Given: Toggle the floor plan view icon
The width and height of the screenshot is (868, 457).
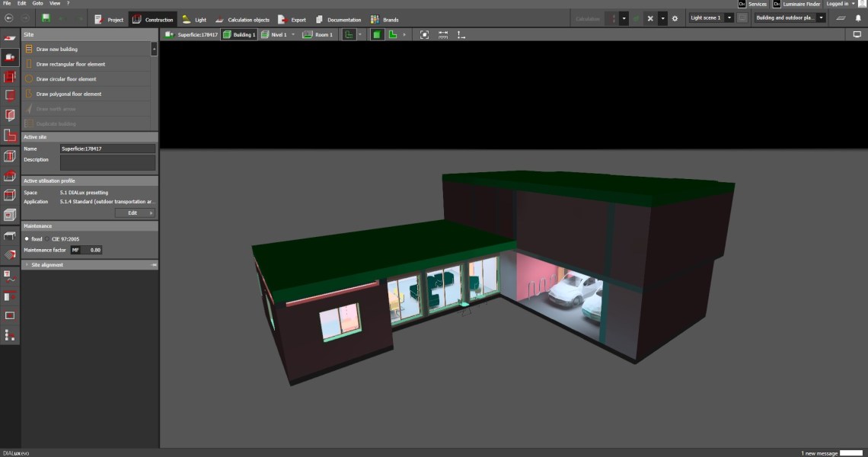Looking at the screenshot, I should coord(393,35).
